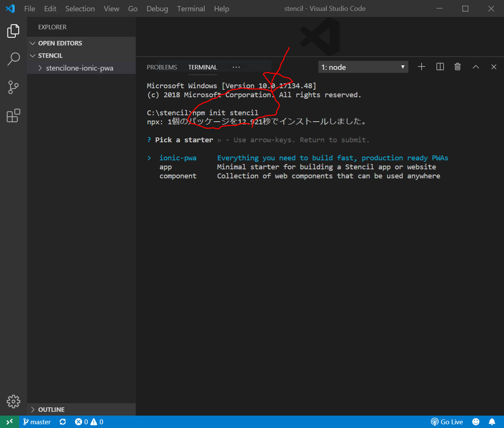Image resolution: width=504 pixels, height=428 pixels.
Task: Click the feedback smiley in status bar
Action: pyautogui.click(x=476, y=422)
